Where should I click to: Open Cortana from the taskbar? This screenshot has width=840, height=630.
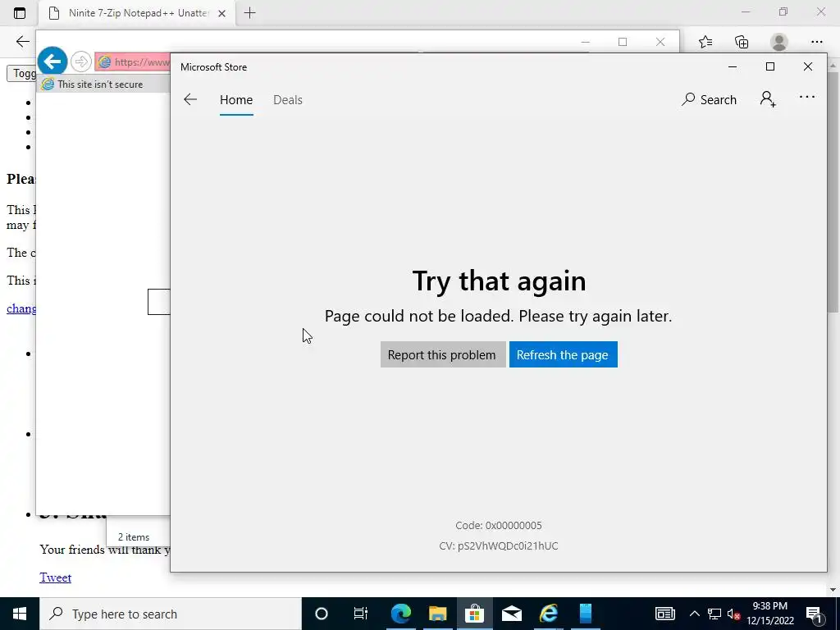(322, 614)
